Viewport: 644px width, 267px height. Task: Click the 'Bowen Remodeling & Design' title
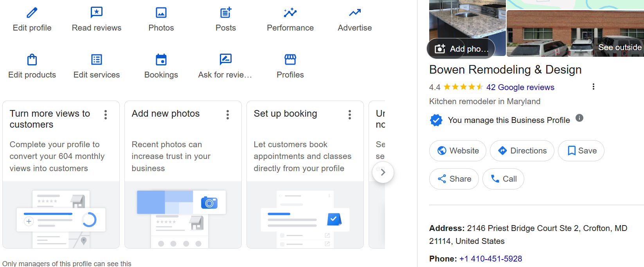[x=505, y=70]
